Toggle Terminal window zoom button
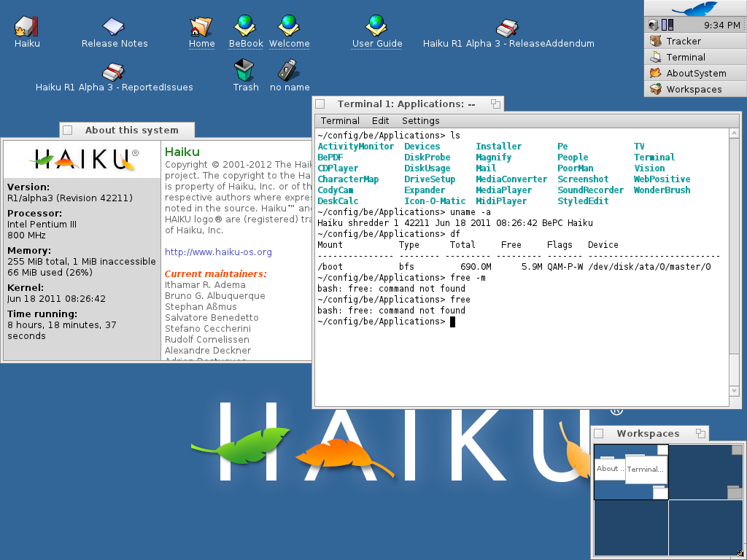The height and width of the screenshot is (560, 747). (495, 104)
